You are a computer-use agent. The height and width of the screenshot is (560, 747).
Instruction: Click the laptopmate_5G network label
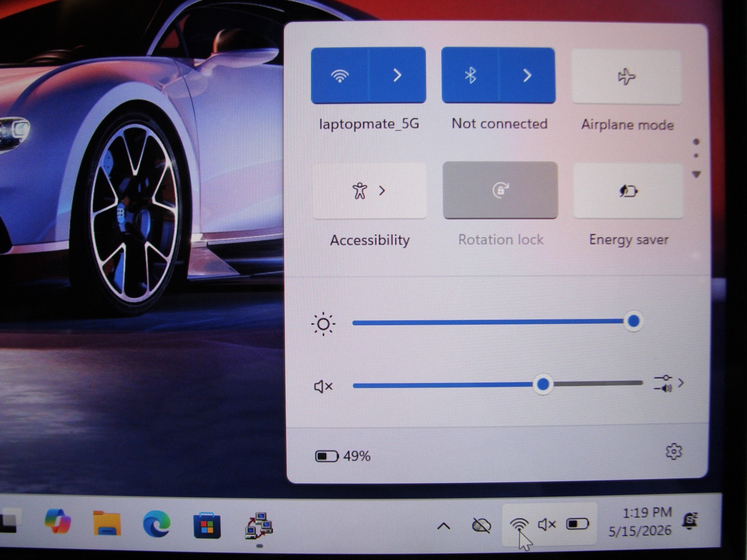click(x=369, y=124)
